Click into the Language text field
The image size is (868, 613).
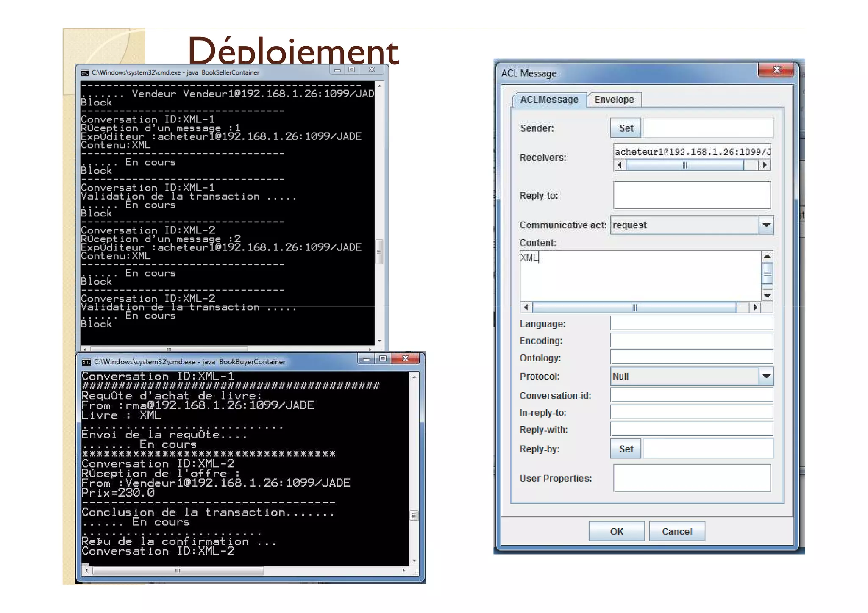[691, 324]
